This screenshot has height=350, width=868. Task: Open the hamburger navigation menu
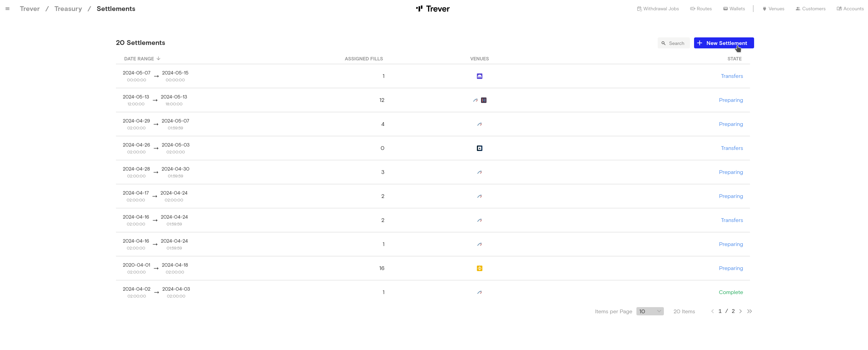click(8, 9)
